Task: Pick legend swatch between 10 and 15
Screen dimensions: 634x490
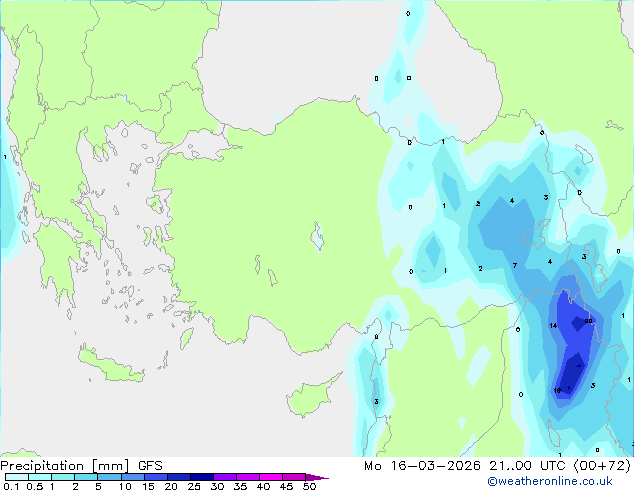Action: tap(132, 477)
